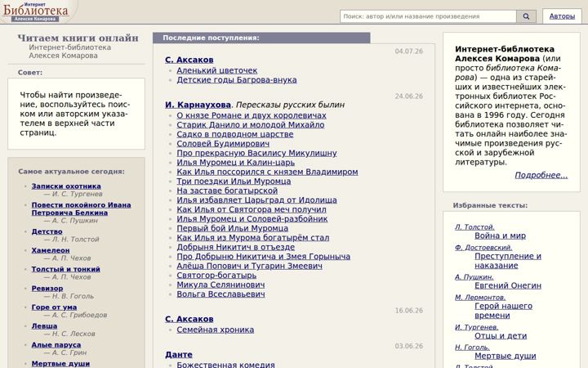Screen dimensions: 588x368
Task: Open Как Илья поссорился с князем Владимиром
Action: point(267,172)
